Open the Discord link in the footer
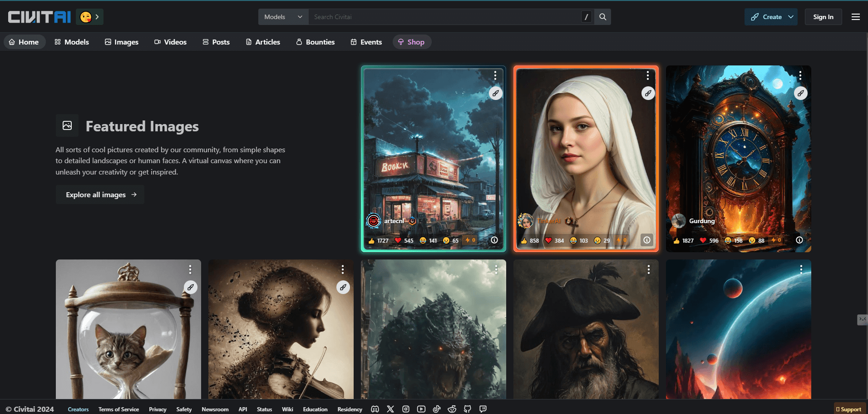Viewport: 868px width, 414px height. (x=375, y=409)
